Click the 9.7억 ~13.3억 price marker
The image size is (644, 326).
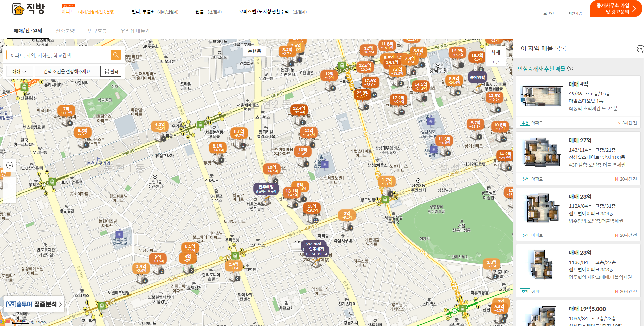coord(475,124)
